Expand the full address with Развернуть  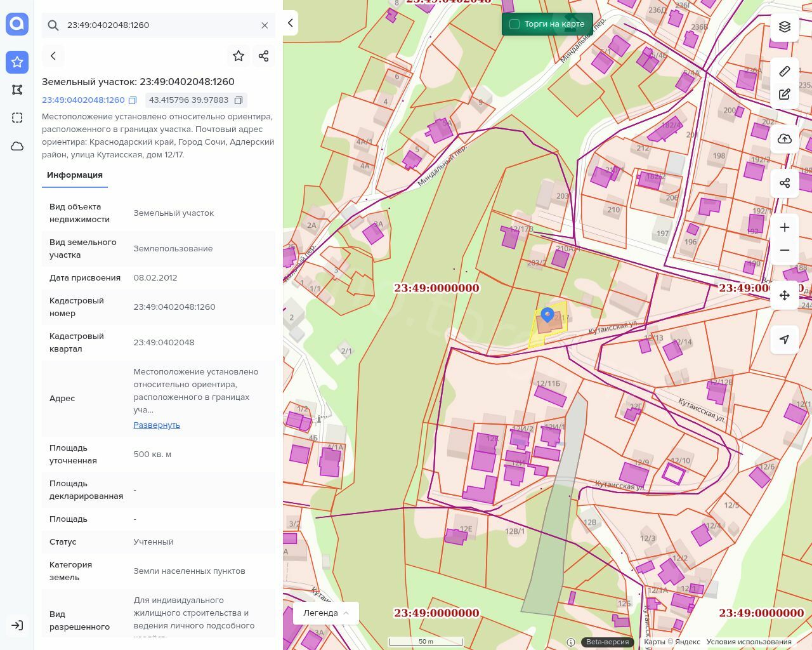[x=157, y=425]
